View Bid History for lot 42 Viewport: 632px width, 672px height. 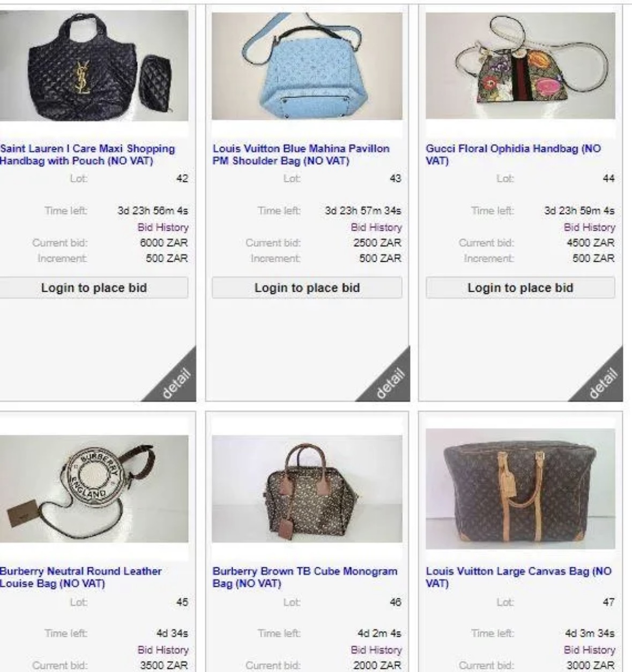click(163, 227)
